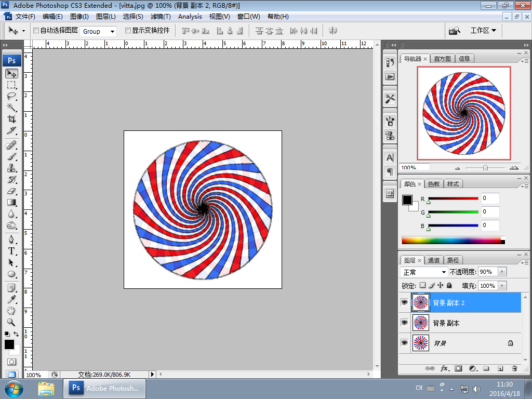The image size is (532, 399).
Task: Select the Crop tool
Action: coord(11,119)
